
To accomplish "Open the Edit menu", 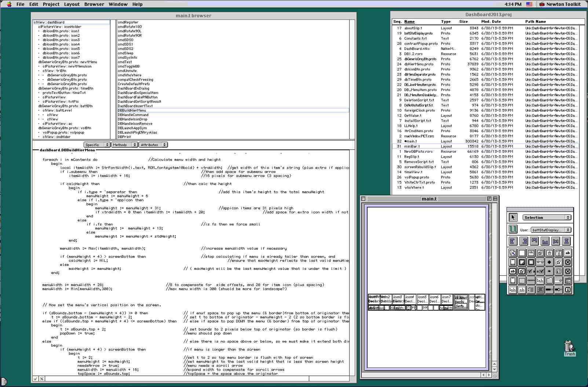I will [34, 4].
